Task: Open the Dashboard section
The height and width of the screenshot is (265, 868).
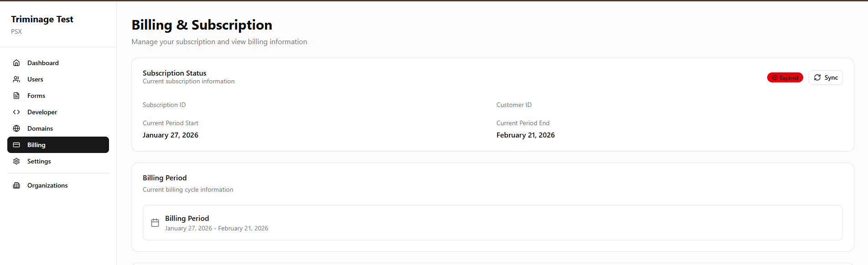Action: (43, 62)
